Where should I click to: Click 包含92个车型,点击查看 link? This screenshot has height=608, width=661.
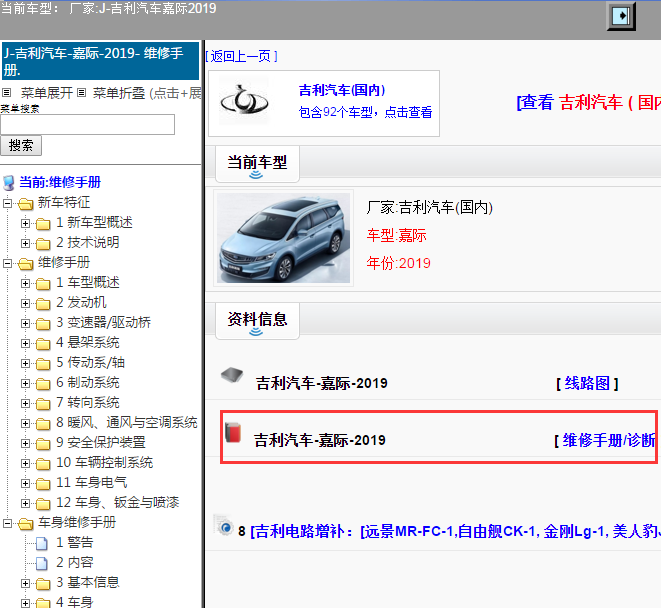pos(365,112)
